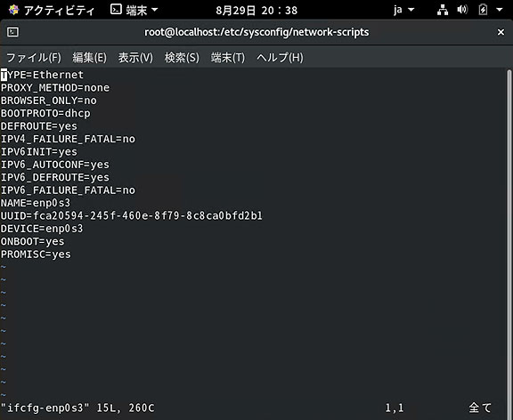Open the ヘルプ(H) menu
The width and height of the screenshot is (513, 420).
coord(280,58)
